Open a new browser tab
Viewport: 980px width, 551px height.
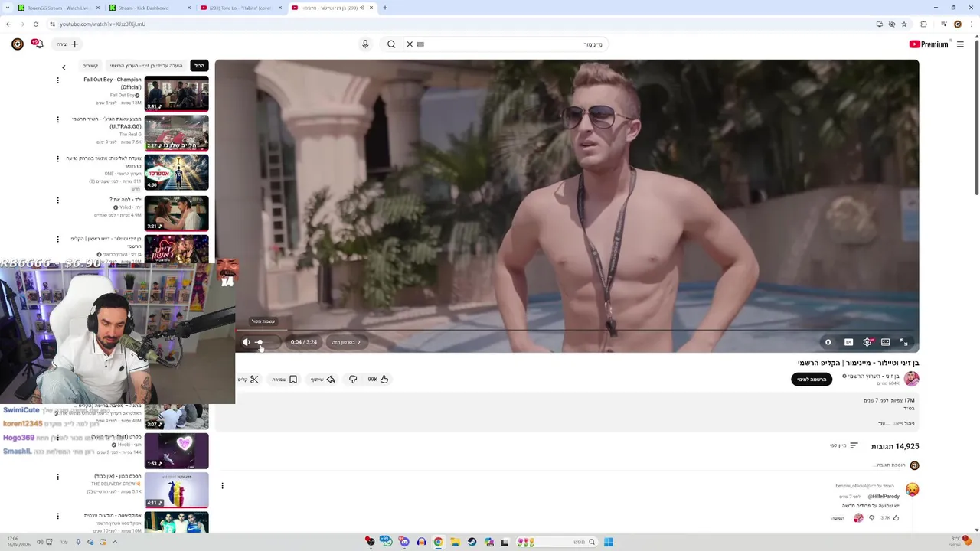point(384,8)
